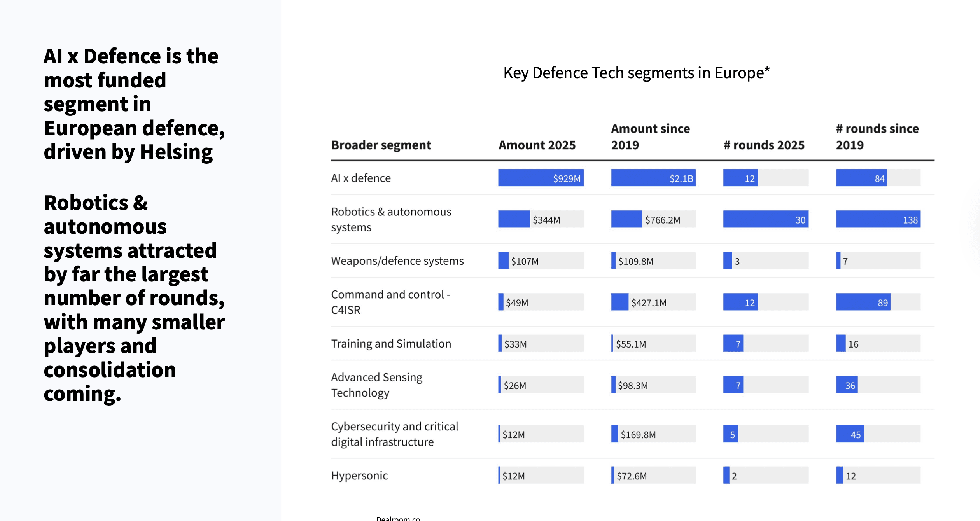The height and width of the screenshot is (521, 980).
Task: Click the $72.6M Hypersonic bar
Action: click(x=631, y=476)
